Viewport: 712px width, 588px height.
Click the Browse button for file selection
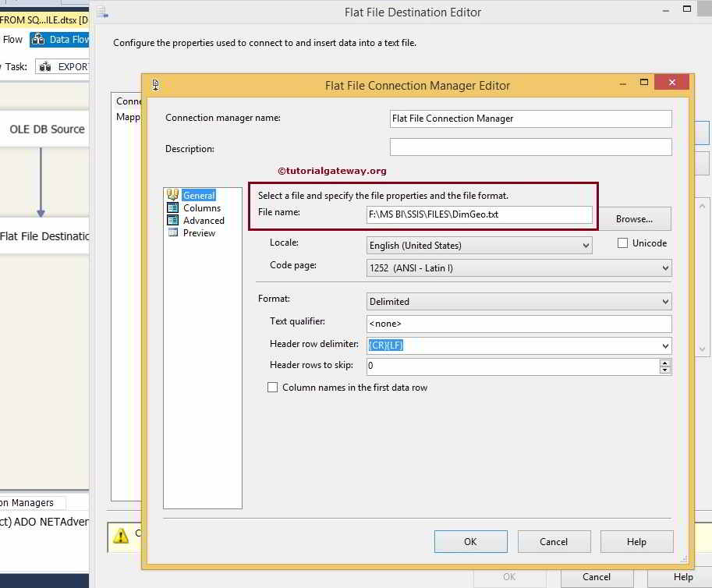[x=633, y=218]
